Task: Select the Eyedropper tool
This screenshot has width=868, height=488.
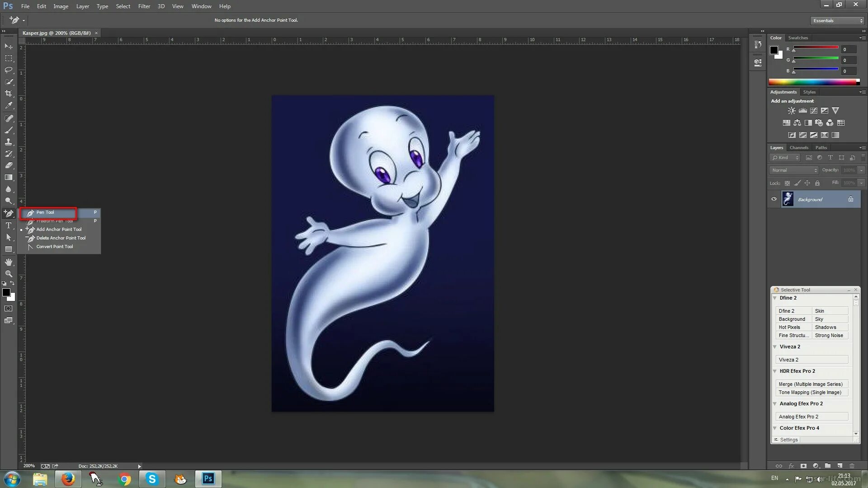Action: pos(9,106)
